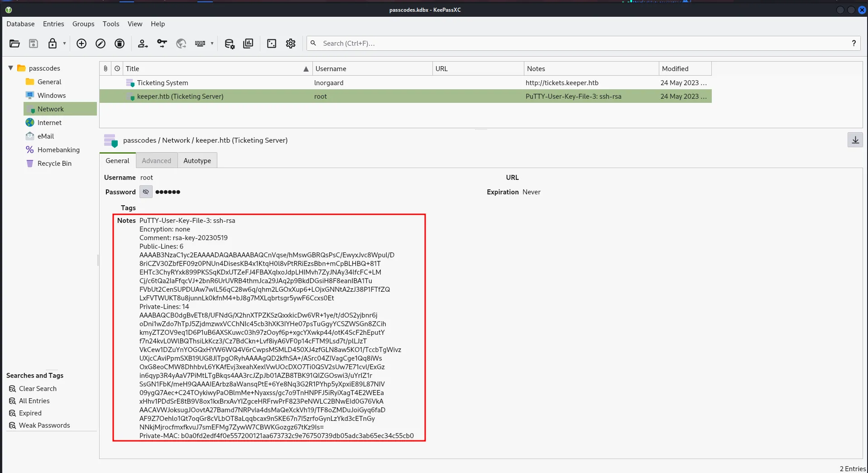
Task: Perform Auto-Type with the keyboard icon
Action: pos(200,43)
